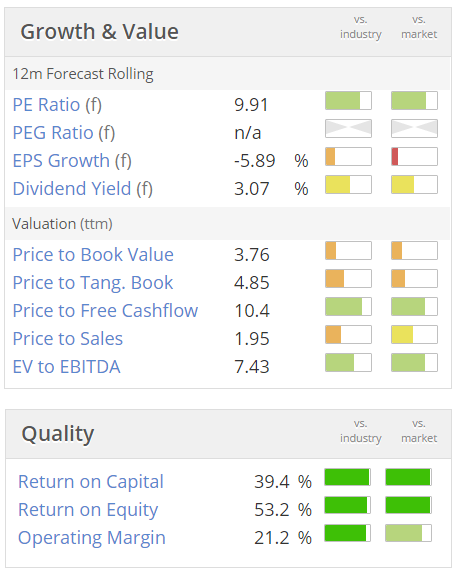This screenshot has height=574, width=461.
Task: Open the Price to Tang. Book link
Action: tap(93, 283)
